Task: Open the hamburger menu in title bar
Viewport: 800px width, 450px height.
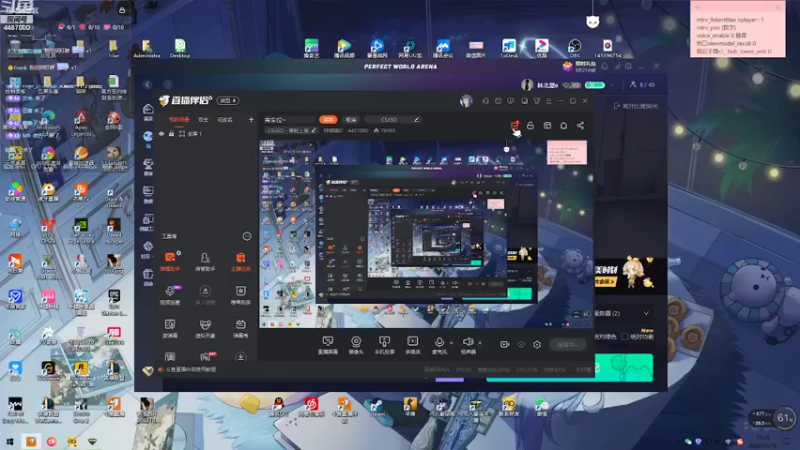Action: [548, 101]
